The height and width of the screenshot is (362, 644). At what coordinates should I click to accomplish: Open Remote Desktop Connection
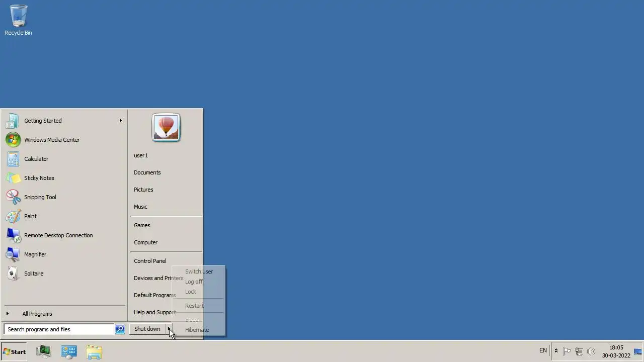point(64,235)
